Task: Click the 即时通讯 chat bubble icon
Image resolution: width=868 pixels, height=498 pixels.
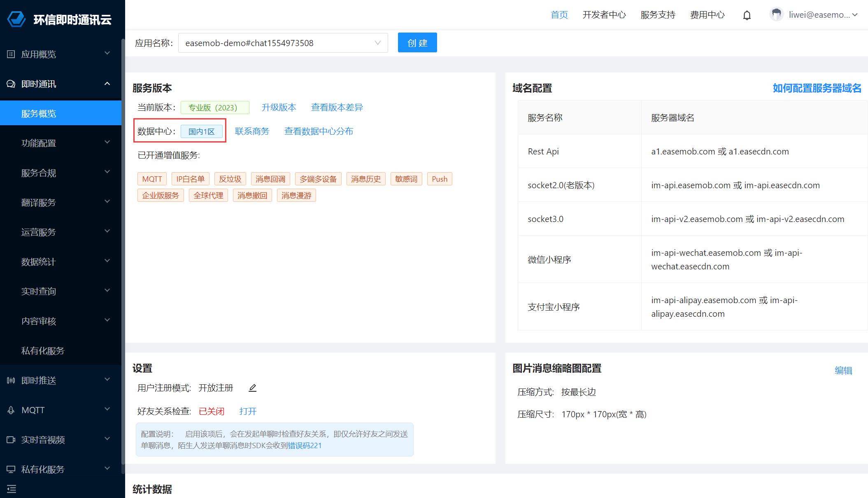Action: point(11,84)
